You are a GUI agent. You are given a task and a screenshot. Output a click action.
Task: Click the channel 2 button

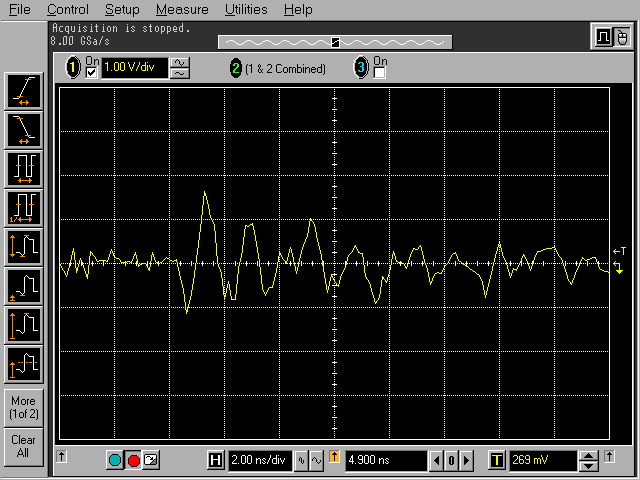point(236,68)
